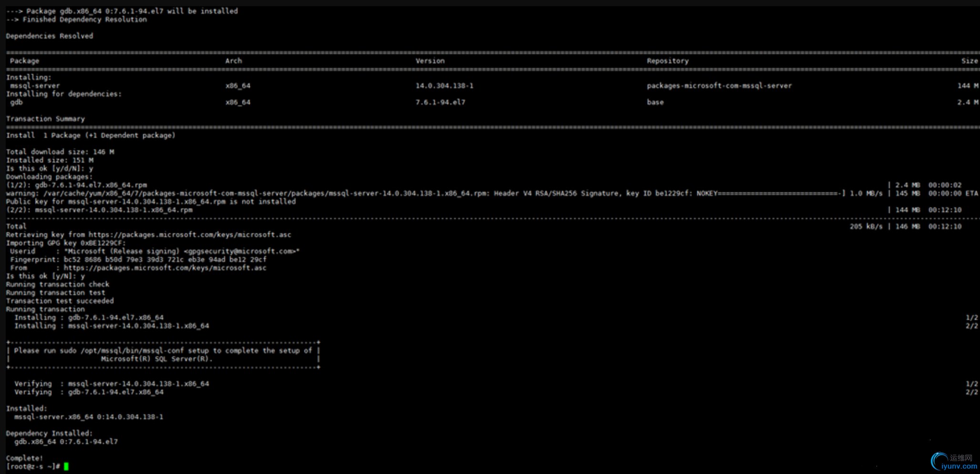The height and width of the screenshot is (474, 980).
Task: Click the "Installed size: 151 M" line
Action: tap(50, 160)
